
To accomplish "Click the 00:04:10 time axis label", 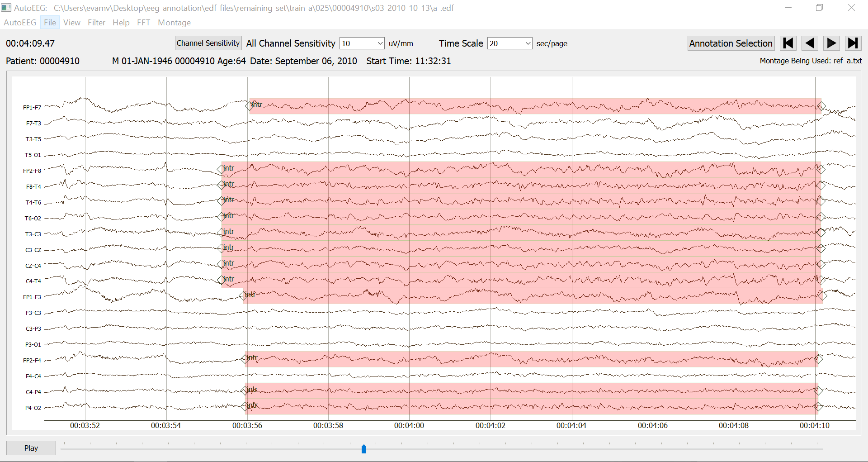I will pos(815,426).
